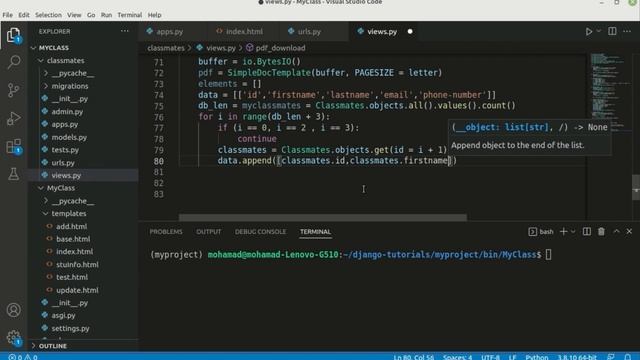
Task: Switch to the index.html editor tab
Action: [244, 31]
